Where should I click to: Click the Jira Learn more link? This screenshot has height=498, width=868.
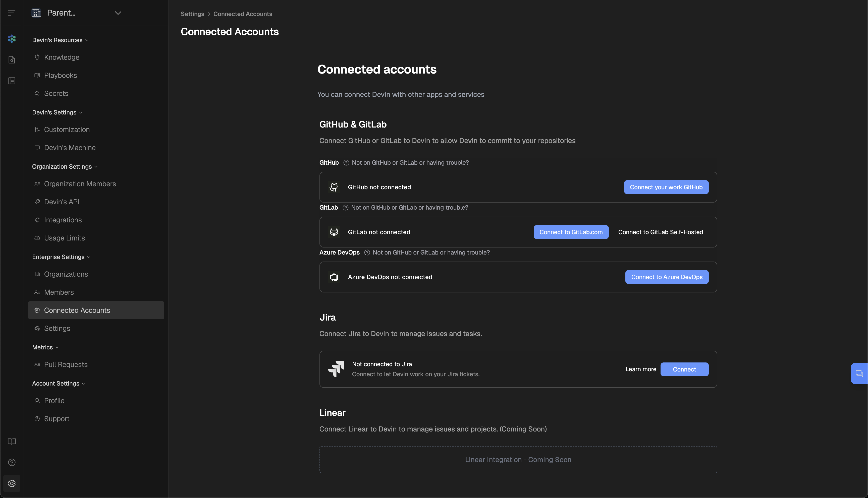[640, 369]
